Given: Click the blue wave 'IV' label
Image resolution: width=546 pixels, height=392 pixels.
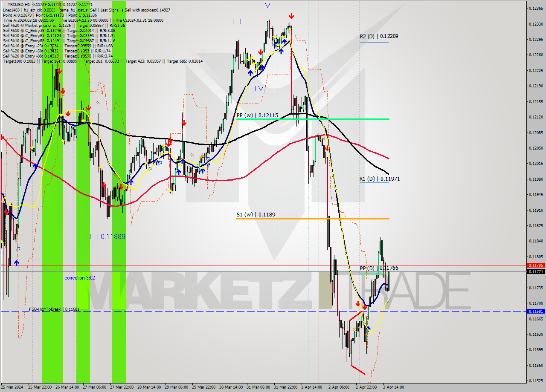Looking at the screenshot, I should pyautogui.click(x=259, y=89).
